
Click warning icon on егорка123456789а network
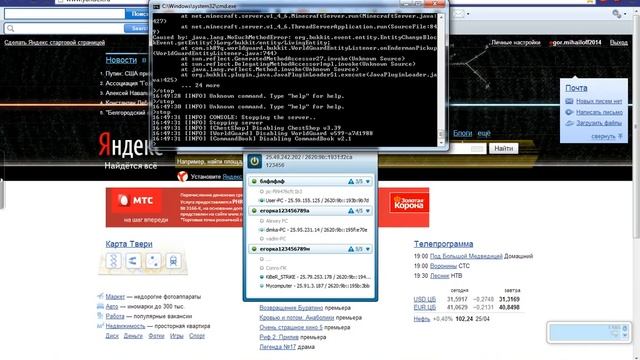click(x=351, y=211)
